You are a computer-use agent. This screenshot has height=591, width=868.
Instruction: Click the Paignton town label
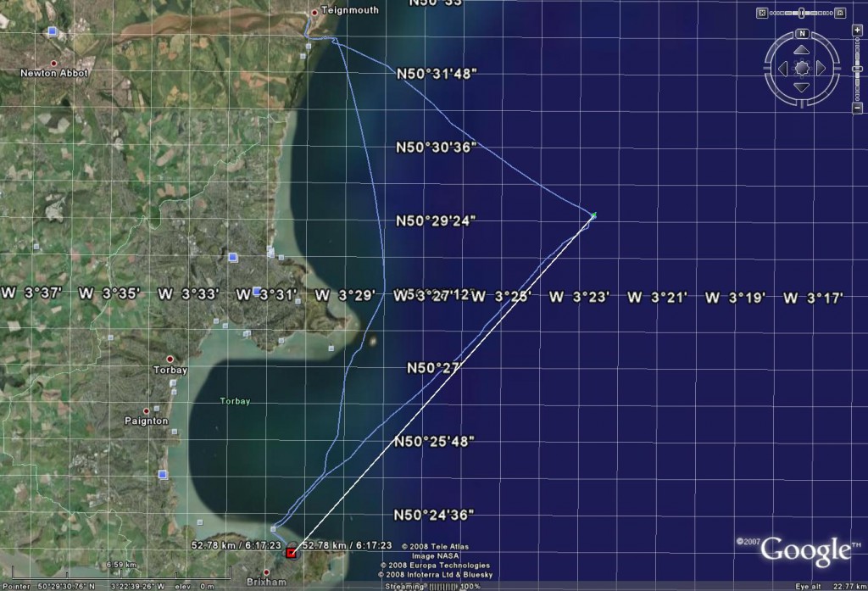point(146,421)
